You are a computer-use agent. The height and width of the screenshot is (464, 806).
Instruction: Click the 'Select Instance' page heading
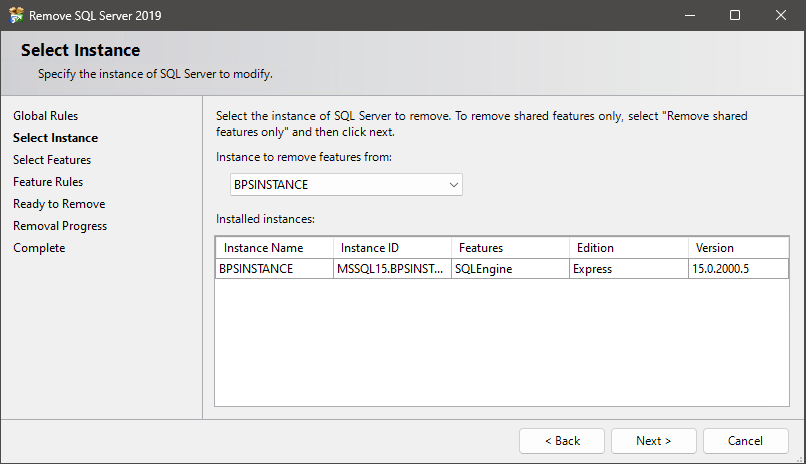[80, 50]
